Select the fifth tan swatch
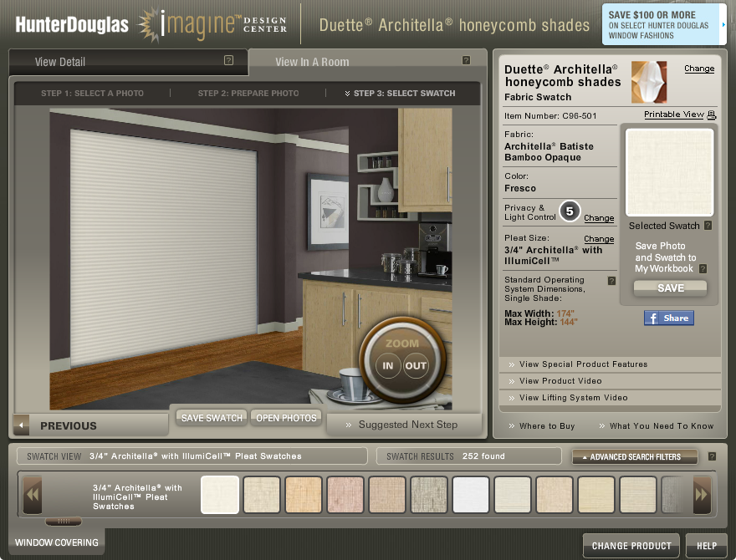Image resolution: width=736 pixels, height=560 pixels. click(x=387, y=495)
